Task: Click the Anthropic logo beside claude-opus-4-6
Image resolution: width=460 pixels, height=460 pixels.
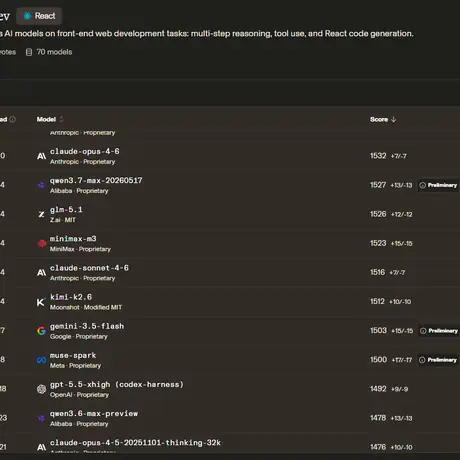Action: tap(41, 156)
